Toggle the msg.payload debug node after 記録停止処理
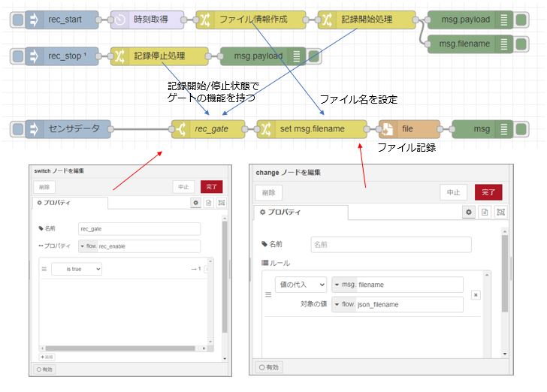This screenshot has width=547, height=392. click(313, 56)
